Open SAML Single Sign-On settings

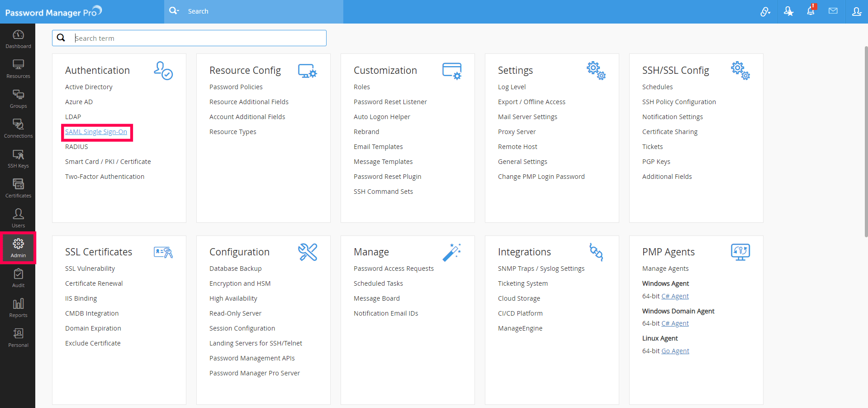pyautogui.click(x=96, y=132)
